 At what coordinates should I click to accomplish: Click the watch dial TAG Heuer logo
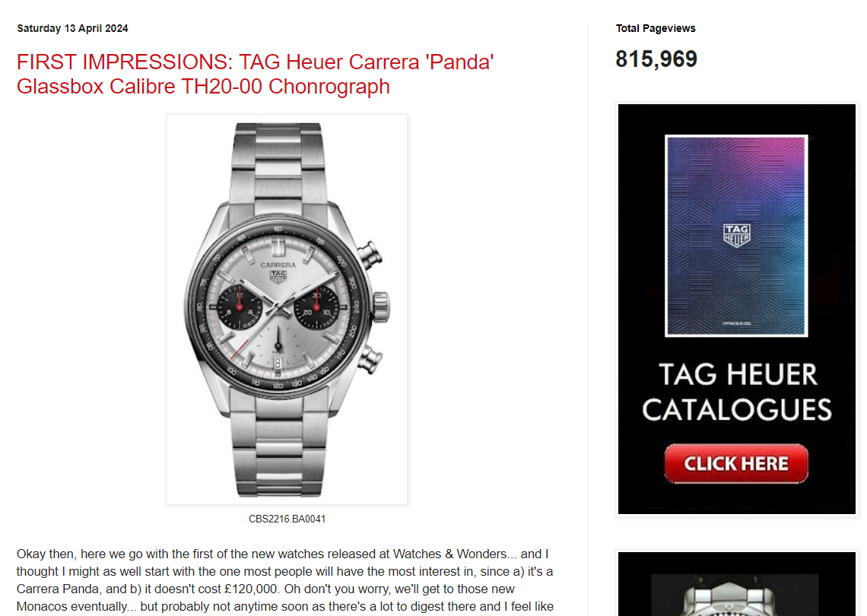pos(278,277)
